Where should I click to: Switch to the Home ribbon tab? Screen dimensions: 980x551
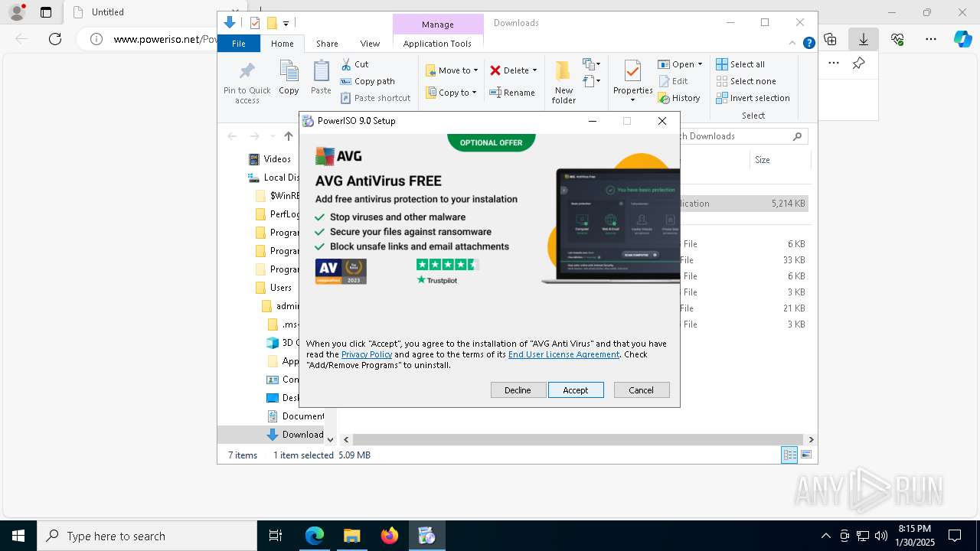click(282, 44)
